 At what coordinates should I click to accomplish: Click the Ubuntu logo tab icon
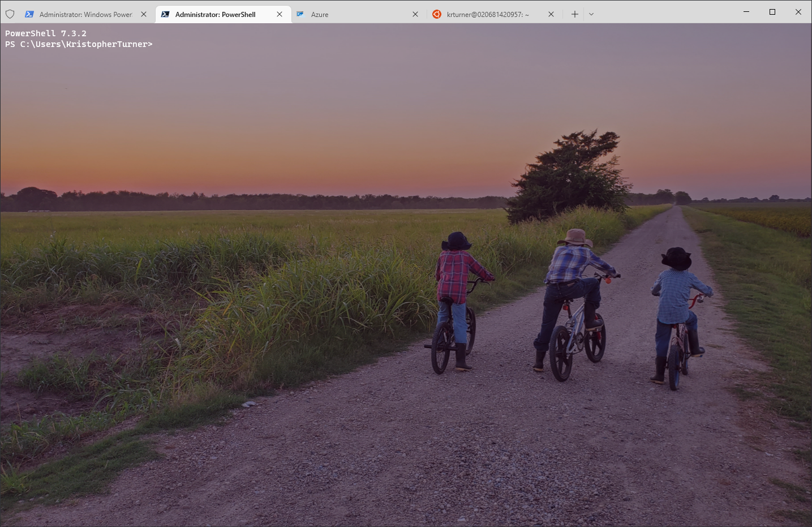coord(437,14)
